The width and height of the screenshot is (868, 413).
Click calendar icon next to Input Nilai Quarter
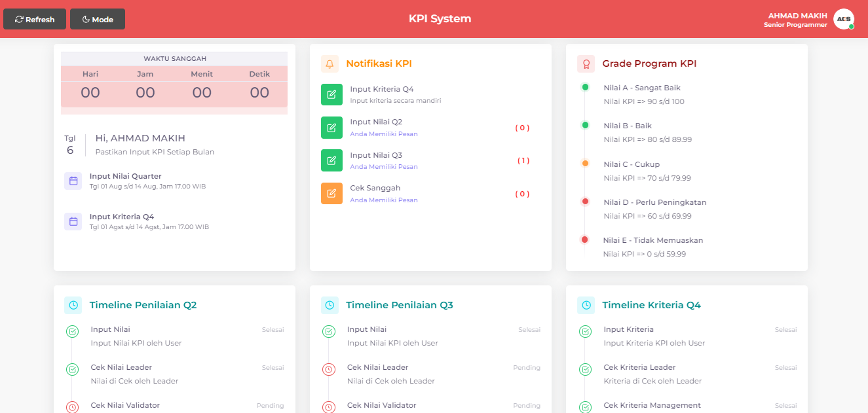click(x=73, y=181)
